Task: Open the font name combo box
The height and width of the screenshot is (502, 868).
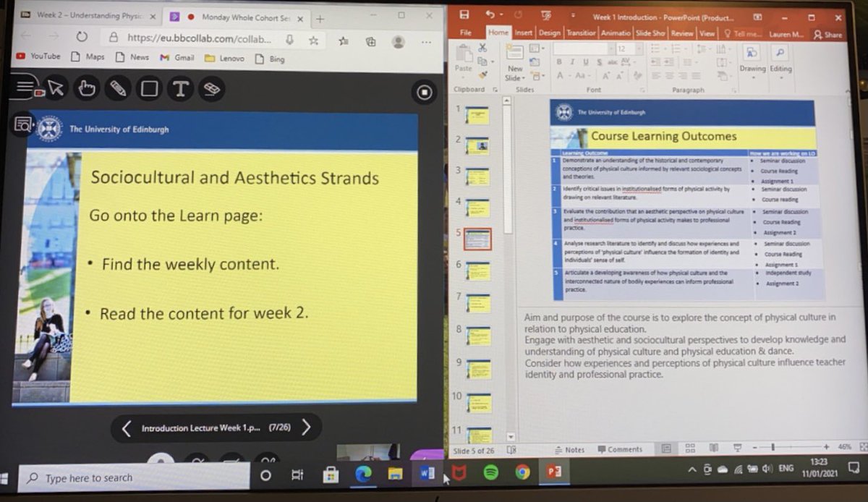Action: pos(584,49)
